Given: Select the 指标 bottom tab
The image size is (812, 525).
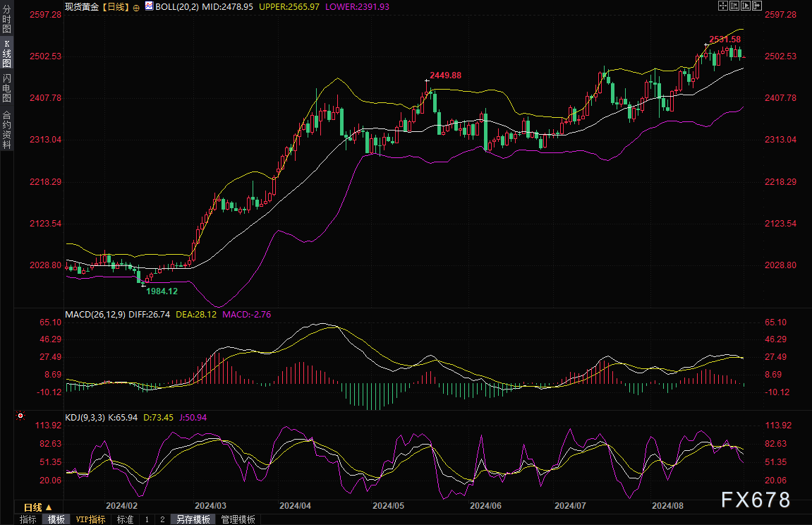Looking at the screenshot, I should pos(28,519).
